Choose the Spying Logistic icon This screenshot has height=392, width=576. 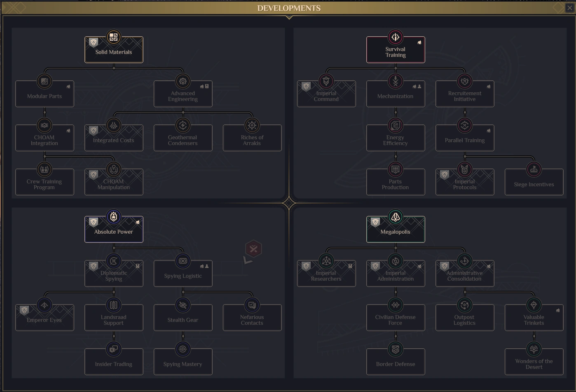pos(183,261)
